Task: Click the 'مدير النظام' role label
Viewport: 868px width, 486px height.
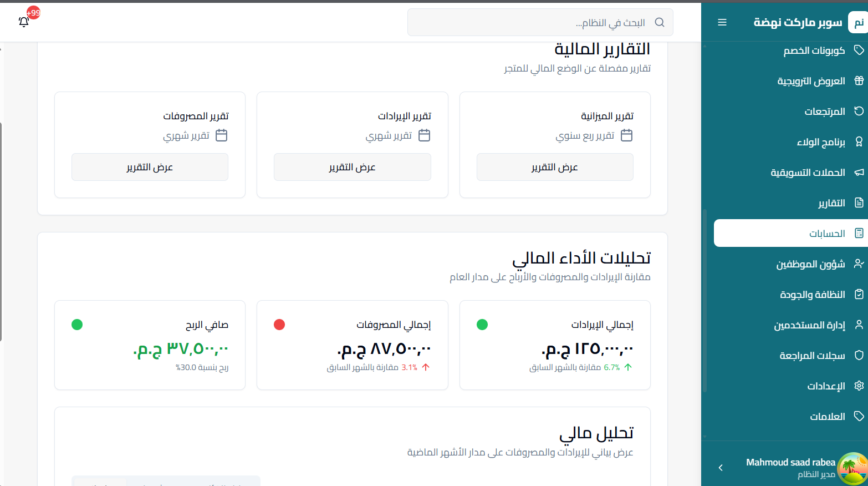Action: point(816,474)
